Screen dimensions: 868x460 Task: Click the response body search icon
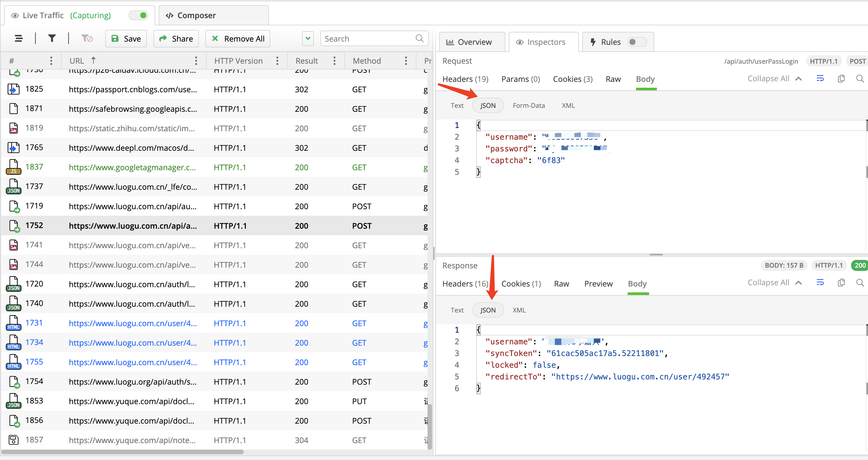860,282
